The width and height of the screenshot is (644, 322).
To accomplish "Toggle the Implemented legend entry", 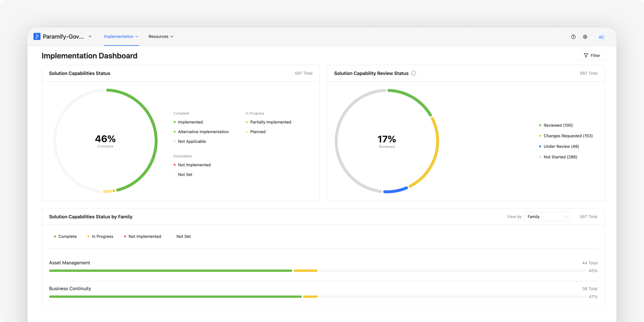I will 188,122.
